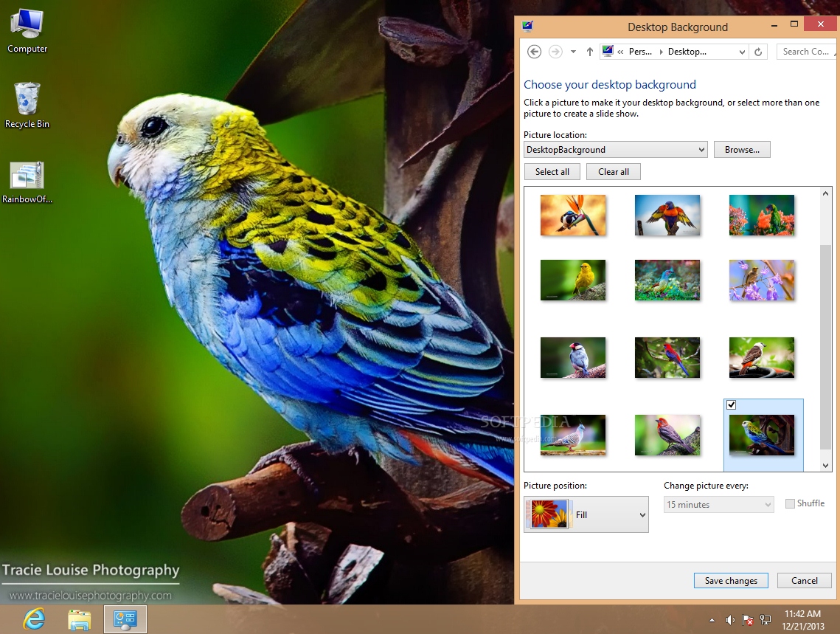The width and height of the screenshot is (840, 634).
Task: Open the Picture location DesktopBackground dropdown
Action: [616, 150]
